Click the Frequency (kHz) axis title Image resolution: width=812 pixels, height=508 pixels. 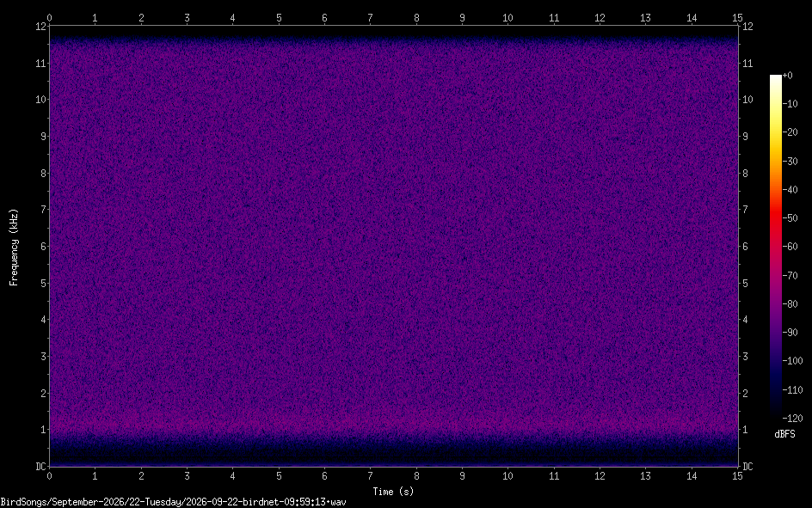click(14, 248)
